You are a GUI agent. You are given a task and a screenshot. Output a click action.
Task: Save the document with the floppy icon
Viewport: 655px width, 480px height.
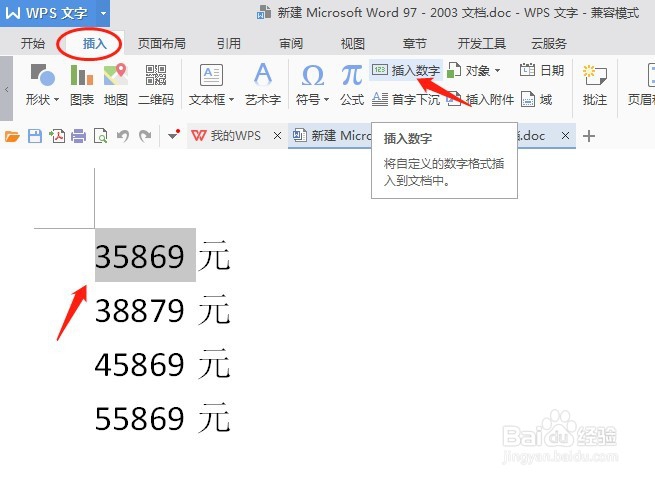[35, 136]
